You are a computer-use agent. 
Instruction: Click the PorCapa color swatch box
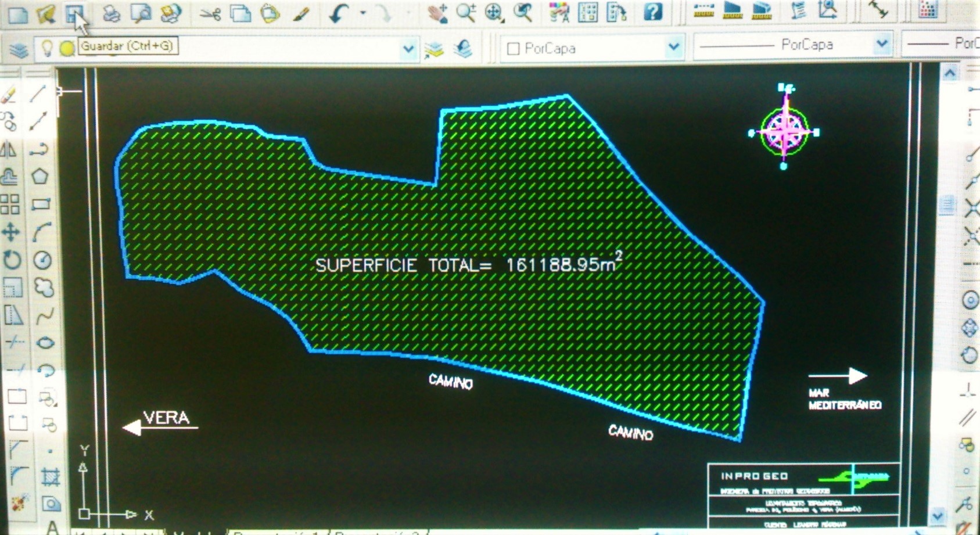(513, 49)
